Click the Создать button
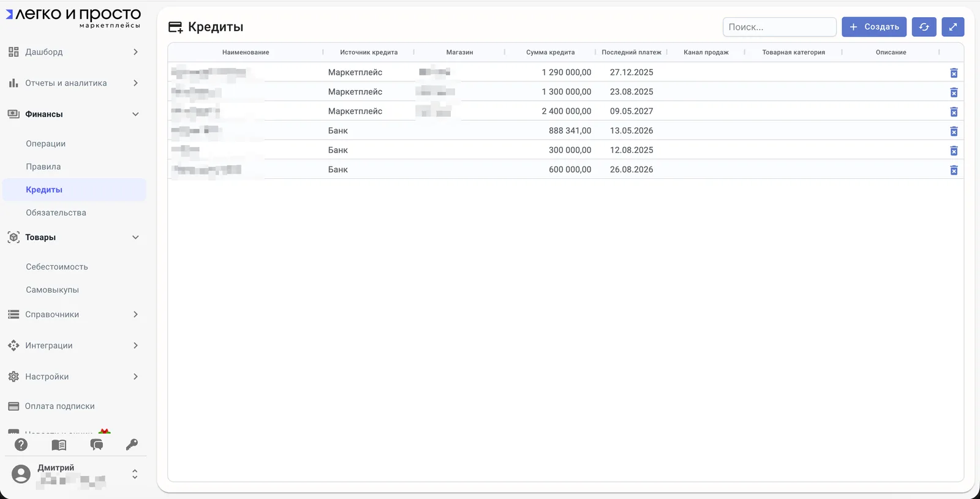The image size is (980, 499). (874, 27)
